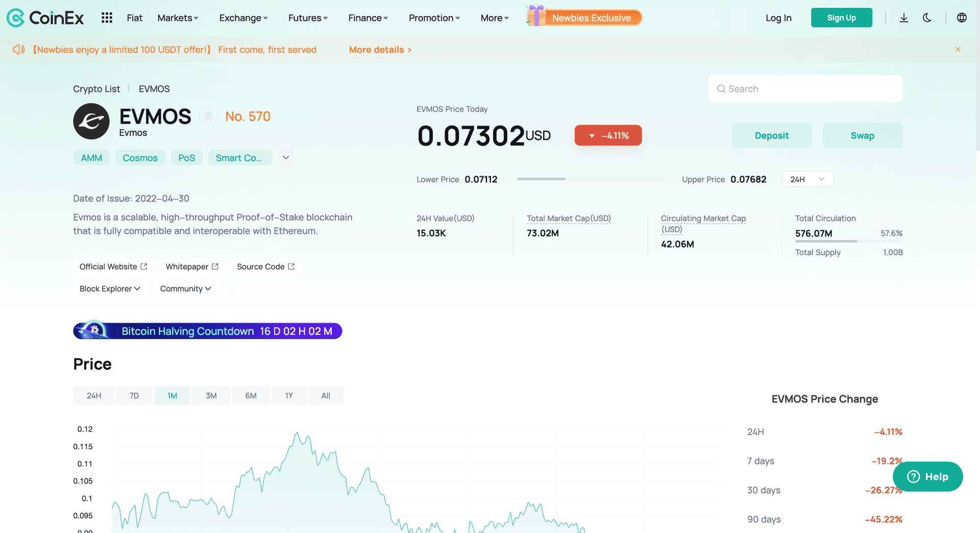Screen dimensions: 980x533
Task: Click More details link in banner
Action: (380, 50)
